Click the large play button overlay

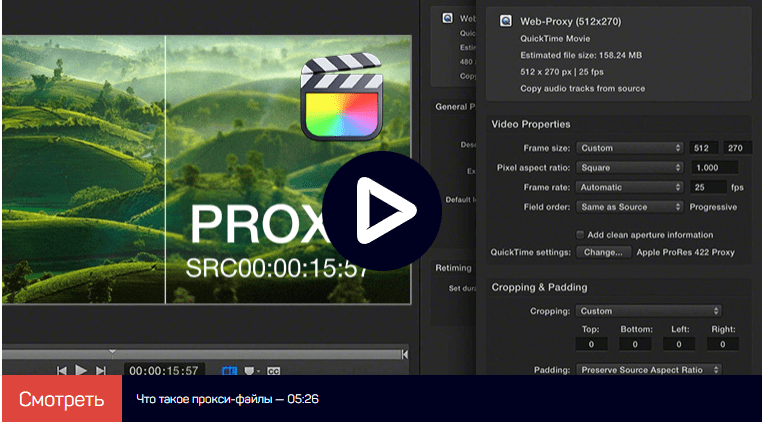[x=381, y=211]
